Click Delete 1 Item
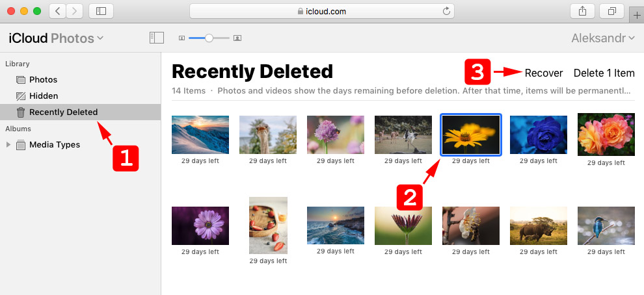Screen dimensions: 644x295 [604, 73]
